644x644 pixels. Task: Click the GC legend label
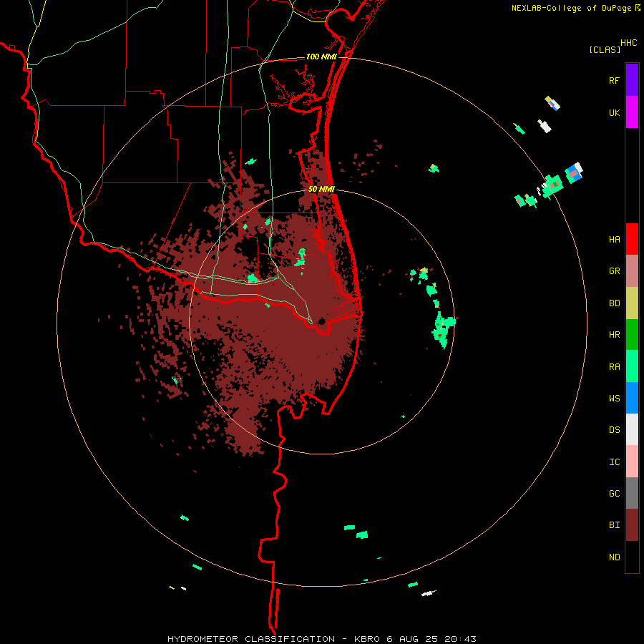614,494
